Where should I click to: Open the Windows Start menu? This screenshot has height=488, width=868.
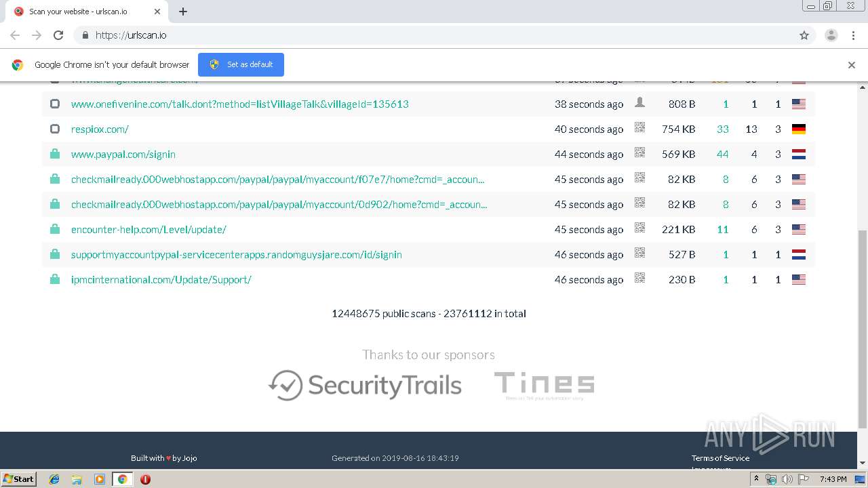coord(19,479)
